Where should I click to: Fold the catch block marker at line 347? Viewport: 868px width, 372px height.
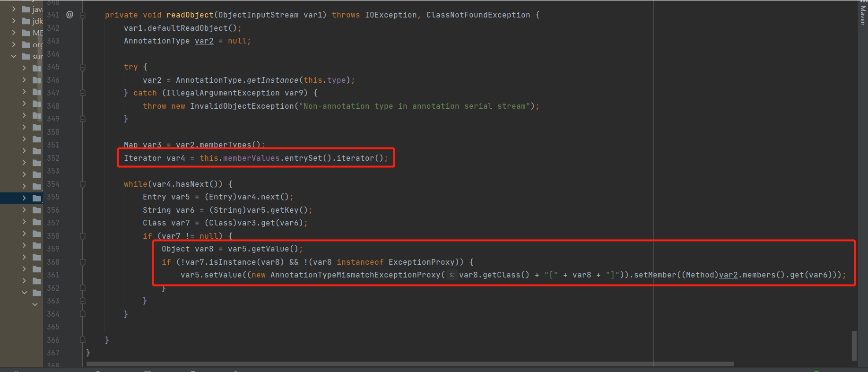(x=83, y=93)
